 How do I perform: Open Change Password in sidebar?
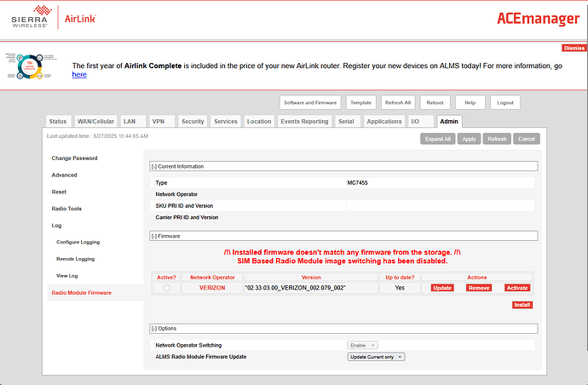point(75,158)
